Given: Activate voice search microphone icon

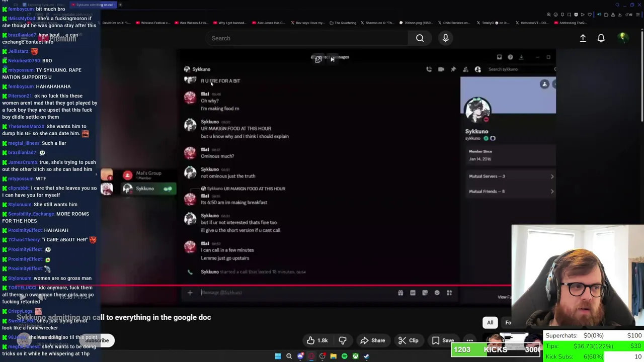Looking at the screenshot, I should coord(445,38).
